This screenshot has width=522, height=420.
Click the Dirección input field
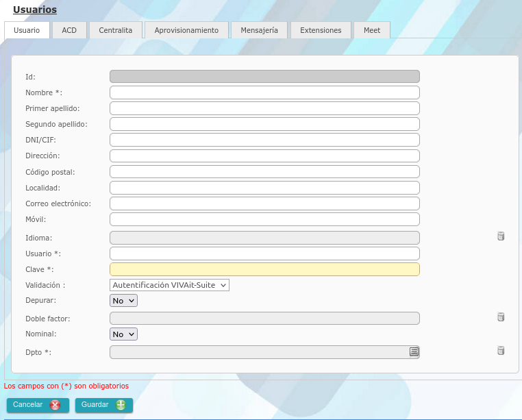coord(264,156)
